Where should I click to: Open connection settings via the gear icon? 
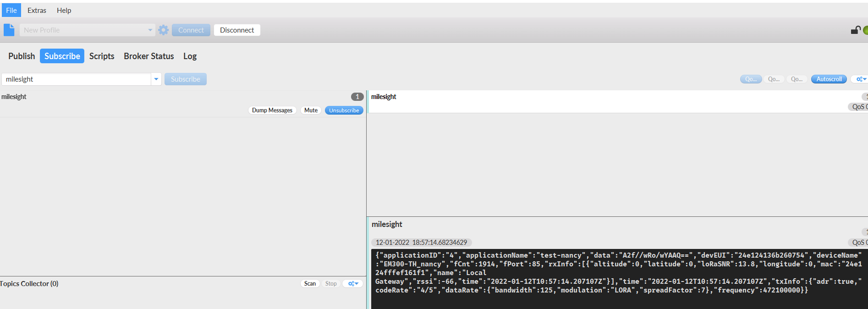164,30
